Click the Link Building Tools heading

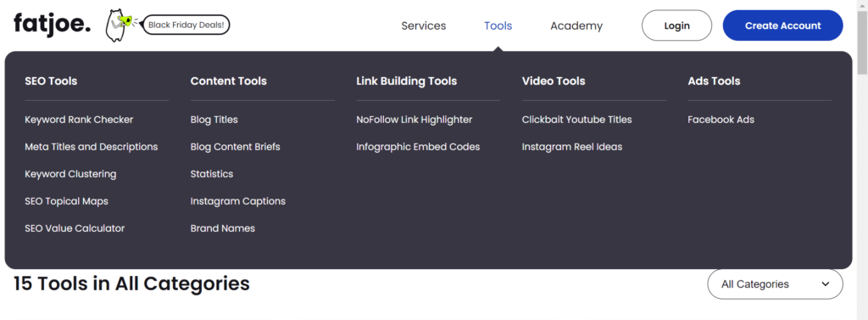click(x=407, y=81)
